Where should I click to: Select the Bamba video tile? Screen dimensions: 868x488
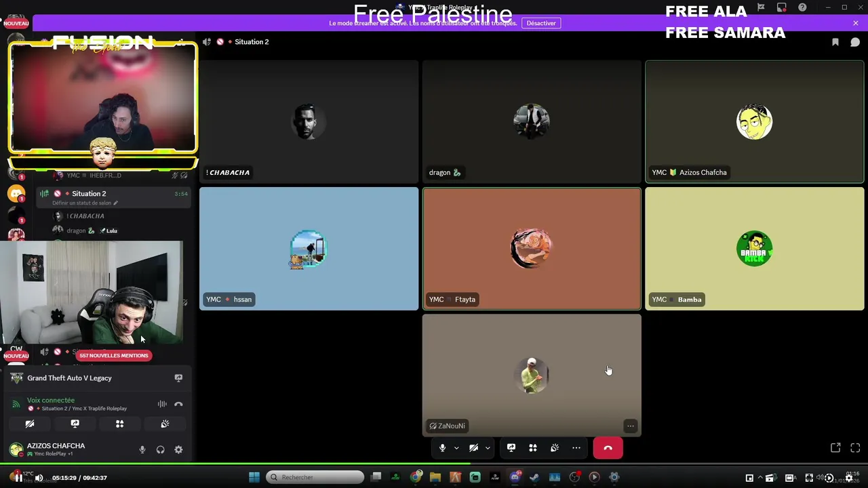[x=755, y=249]
